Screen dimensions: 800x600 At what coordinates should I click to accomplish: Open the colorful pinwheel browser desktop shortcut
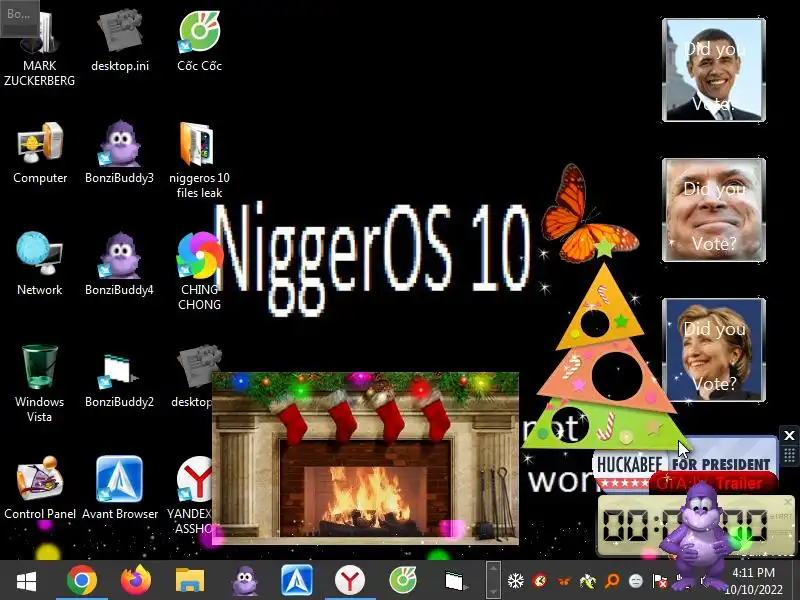tap(199, 270)
